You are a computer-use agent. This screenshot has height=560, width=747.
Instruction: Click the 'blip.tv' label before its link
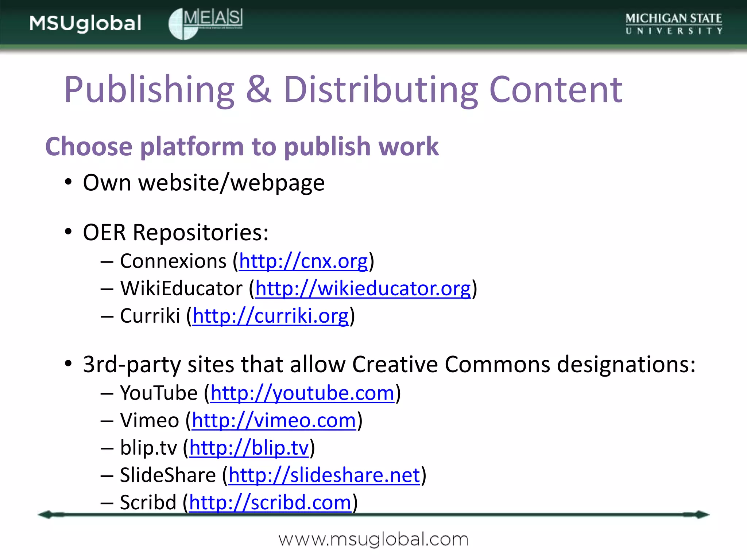(x=148, y=448)
